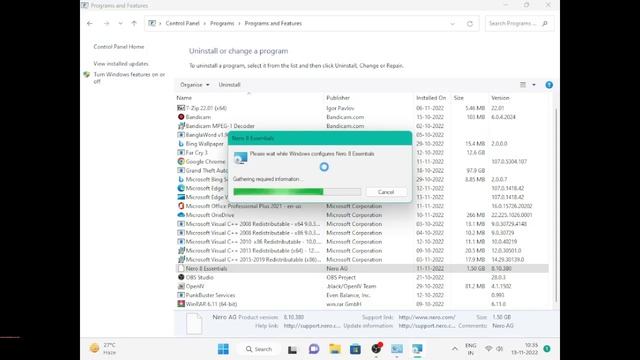640x360 pixels.
Task: Click the Control Panel breadcrumb
Action: point(182,24)
